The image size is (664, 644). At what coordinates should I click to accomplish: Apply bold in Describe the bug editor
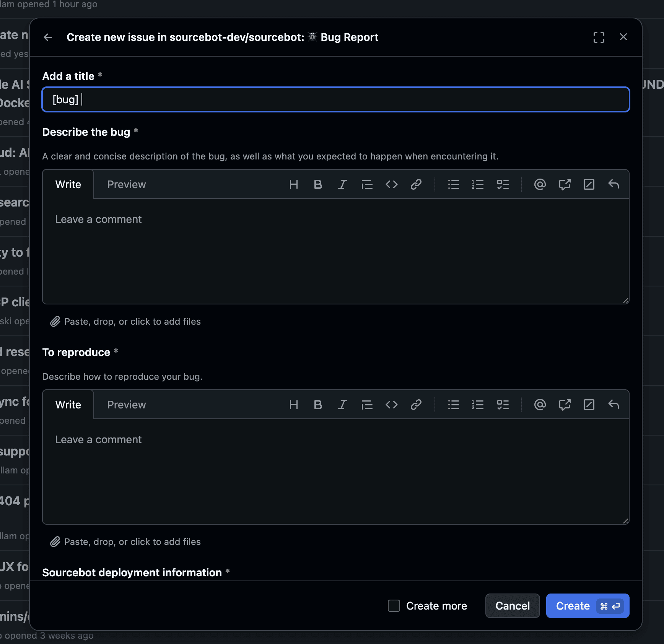318,184
